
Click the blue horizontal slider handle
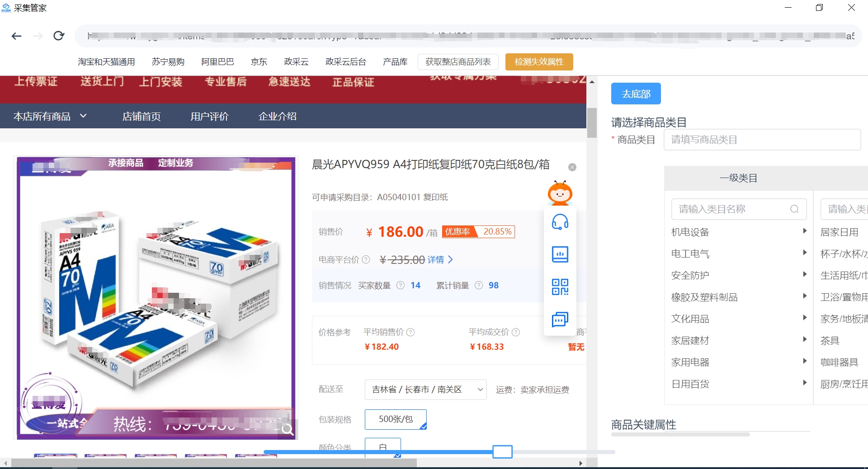[502, 451]
